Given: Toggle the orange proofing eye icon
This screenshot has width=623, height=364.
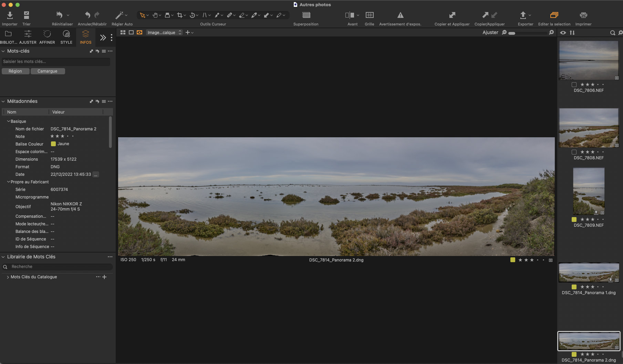Looking at the screenshot, I should [x=139, y=32].
